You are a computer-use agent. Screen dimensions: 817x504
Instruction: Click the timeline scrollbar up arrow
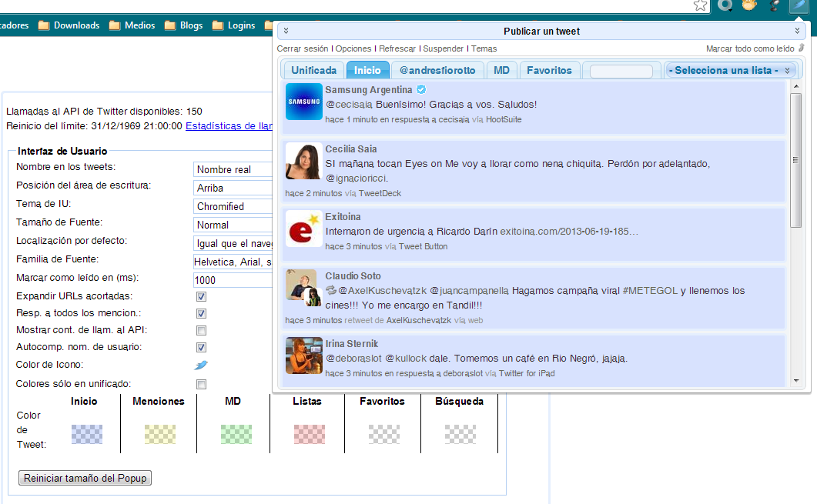pos(795,86)
